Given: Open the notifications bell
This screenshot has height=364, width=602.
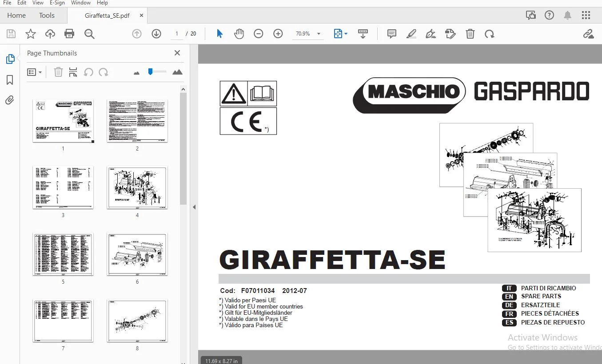Looking at the screenshot, I should pos(567,15).
